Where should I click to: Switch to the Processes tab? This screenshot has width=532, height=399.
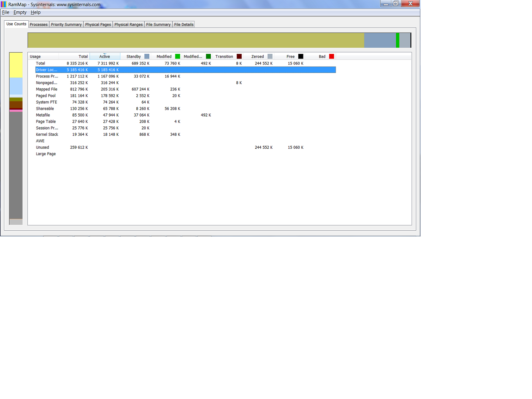[x=39, y=25]
